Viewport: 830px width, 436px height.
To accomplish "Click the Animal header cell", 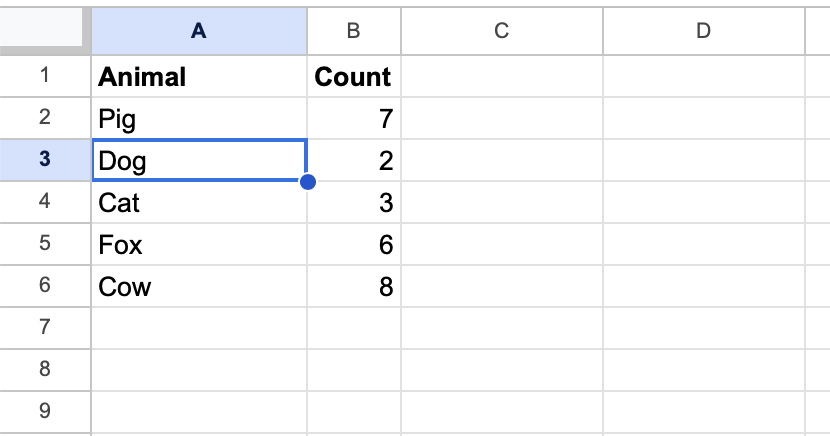I will [x=199, y=77].
